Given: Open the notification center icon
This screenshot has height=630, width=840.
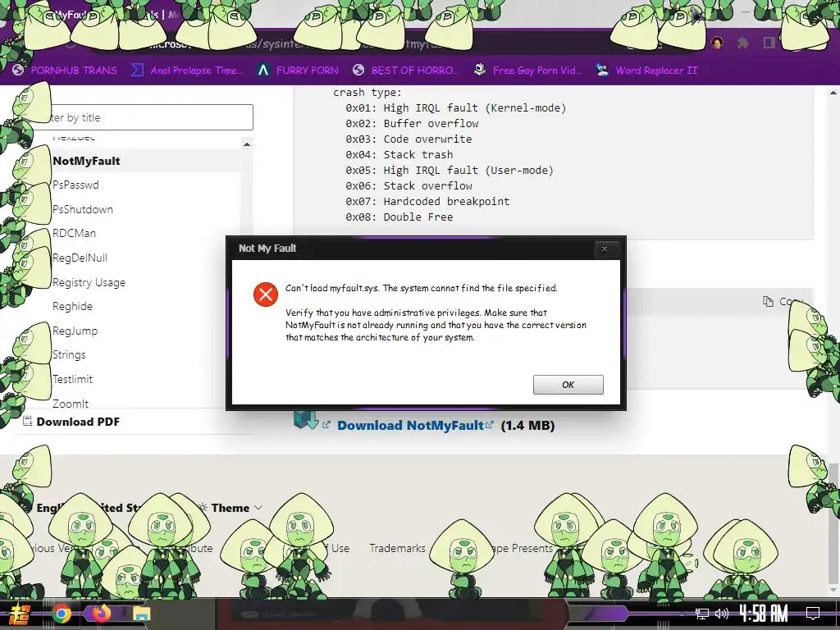Looking at the screenshot, I should coord(813,614).
